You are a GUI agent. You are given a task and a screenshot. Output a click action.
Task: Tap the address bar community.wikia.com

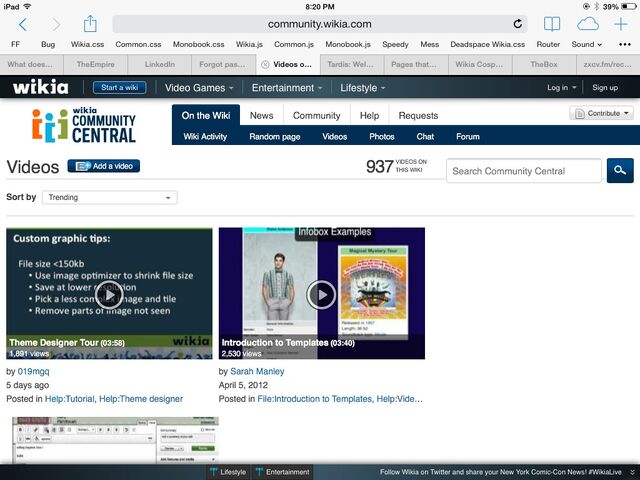tap(320, 24)
